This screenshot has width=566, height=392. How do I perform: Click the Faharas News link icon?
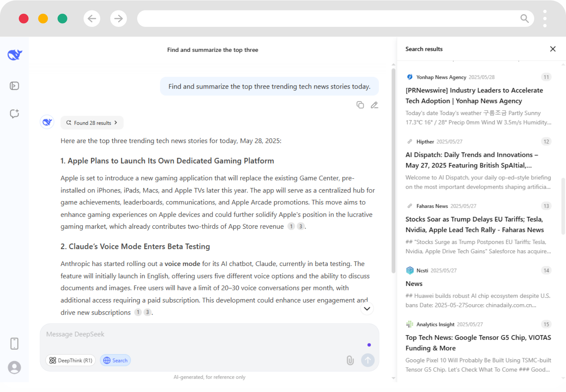coord(410,206)
